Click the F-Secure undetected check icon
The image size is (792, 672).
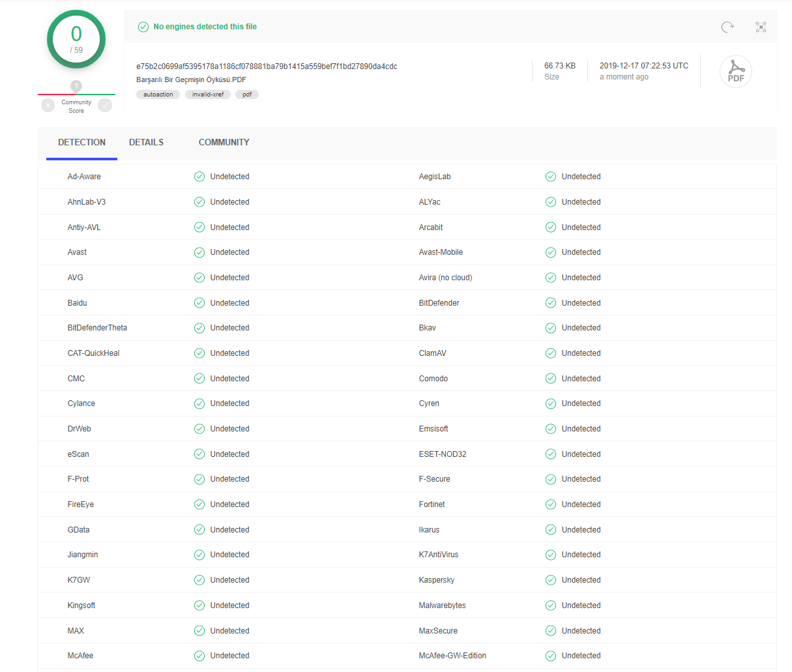coord(551,479)
